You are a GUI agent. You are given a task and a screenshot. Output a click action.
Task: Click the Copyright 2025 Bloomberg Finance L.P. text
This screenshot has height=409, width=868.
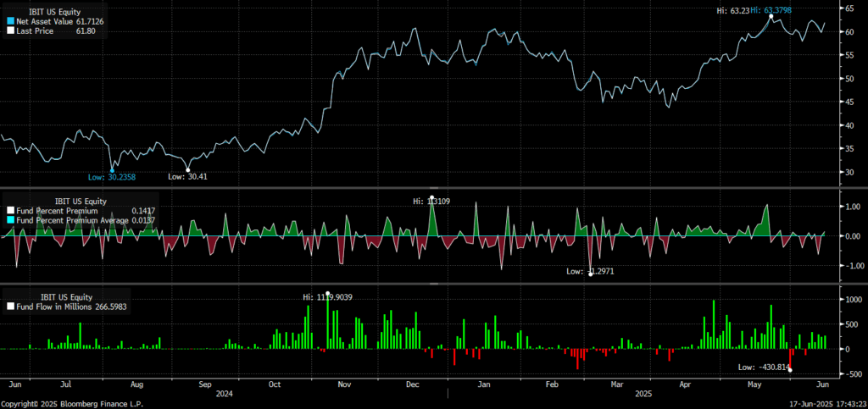click(x=73, y=404)
